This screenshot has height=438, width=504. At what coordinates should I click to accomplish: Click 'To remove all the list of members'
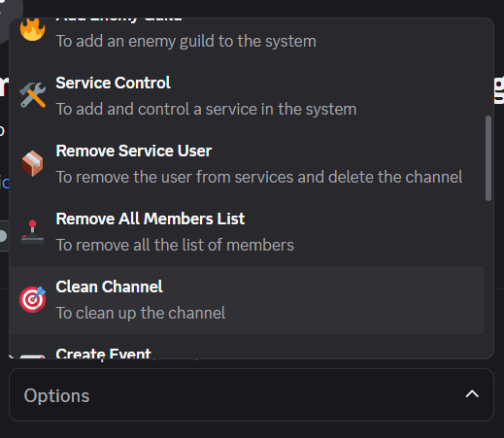175,246
